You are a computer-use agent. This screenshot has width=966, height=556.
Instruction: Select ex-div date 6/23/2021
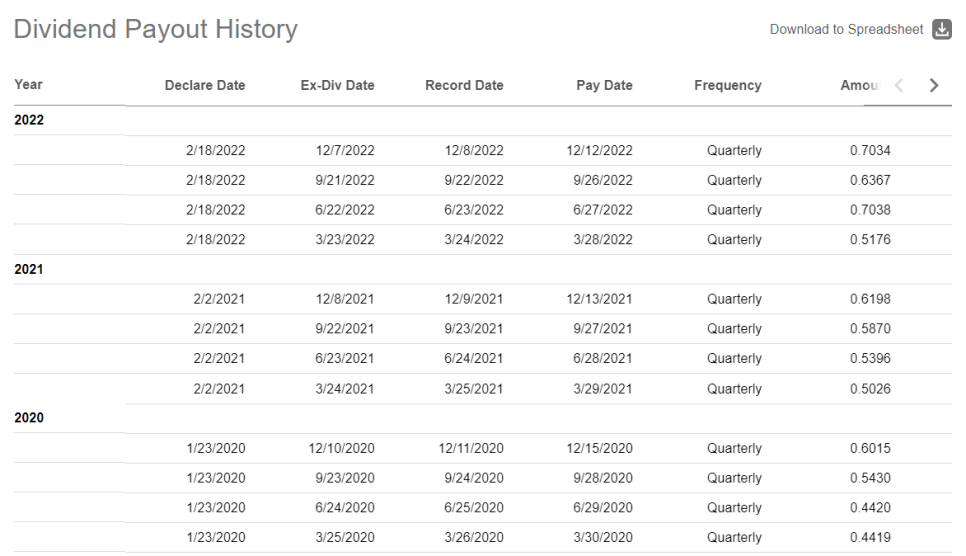[345, 358]
